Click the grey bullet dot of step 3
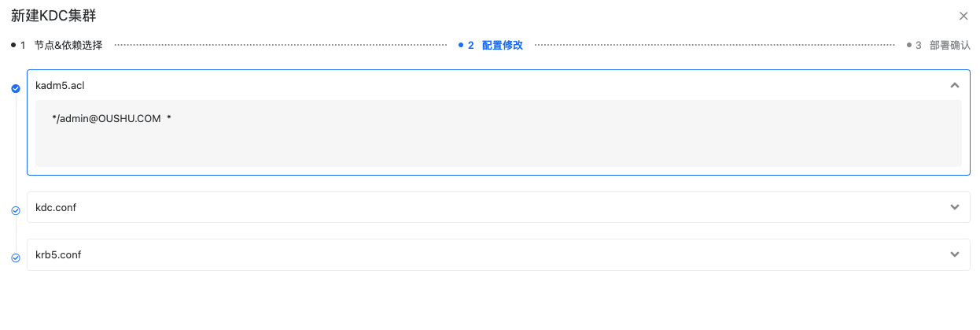 [908, 45]
